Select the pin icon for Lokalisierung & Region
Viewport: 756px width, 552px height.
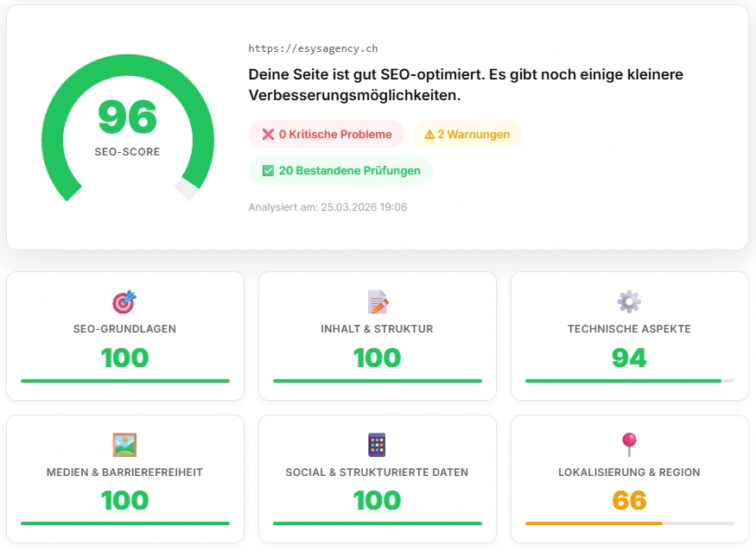point(628,445)
